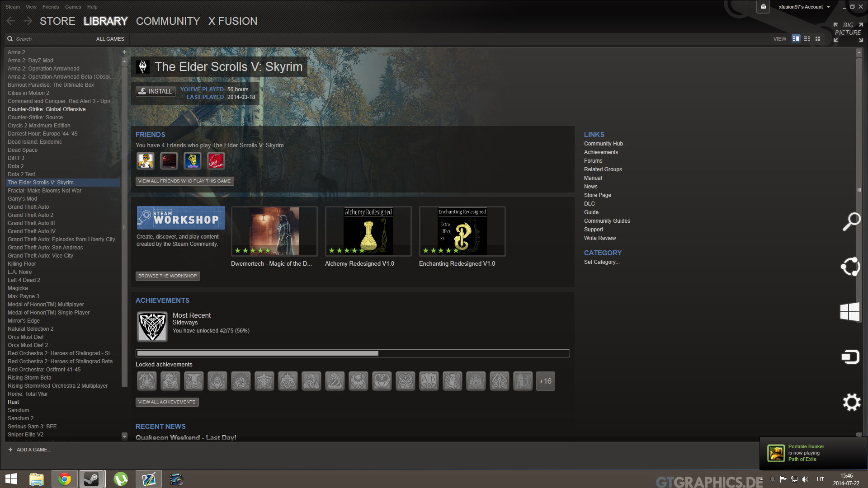Open Alchemy Redesigned V1.0 workshop thumbnail
Viewport: 868px width, 488px height.
point(368,231)
